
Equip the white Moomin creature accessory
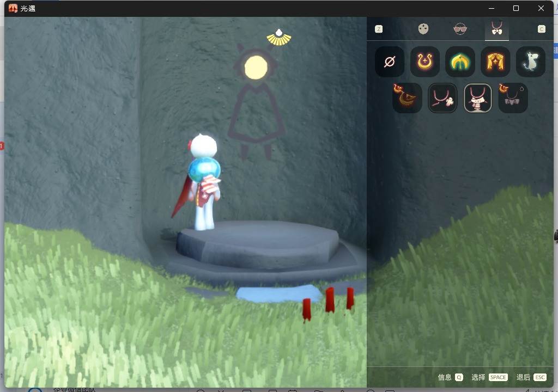click(x=530, y=62)
